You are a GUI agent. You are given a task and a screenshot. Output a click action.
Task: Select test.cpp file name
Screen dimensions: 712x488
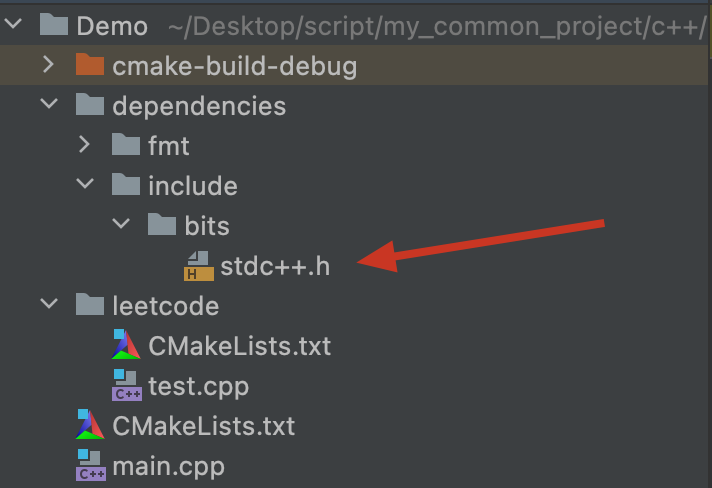(199, 387)
